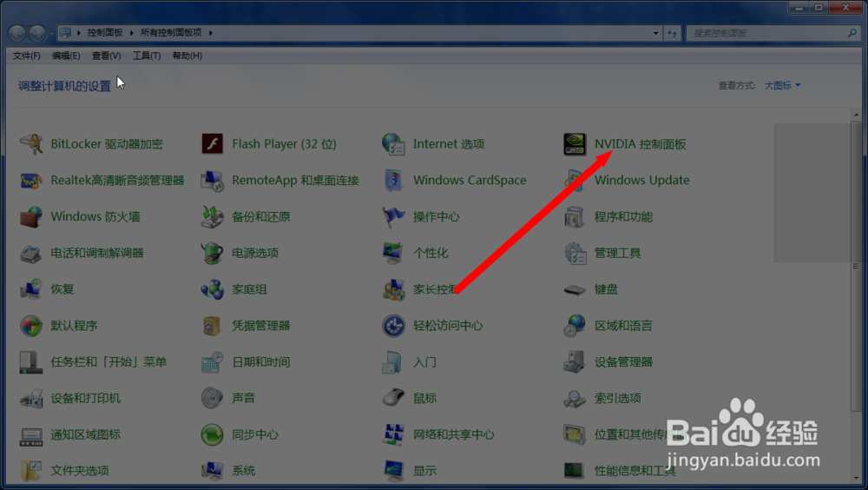Click the vertical scrollbar thumb
The width and height of the screenshot is (868, 490).
[x=857, y=267]
